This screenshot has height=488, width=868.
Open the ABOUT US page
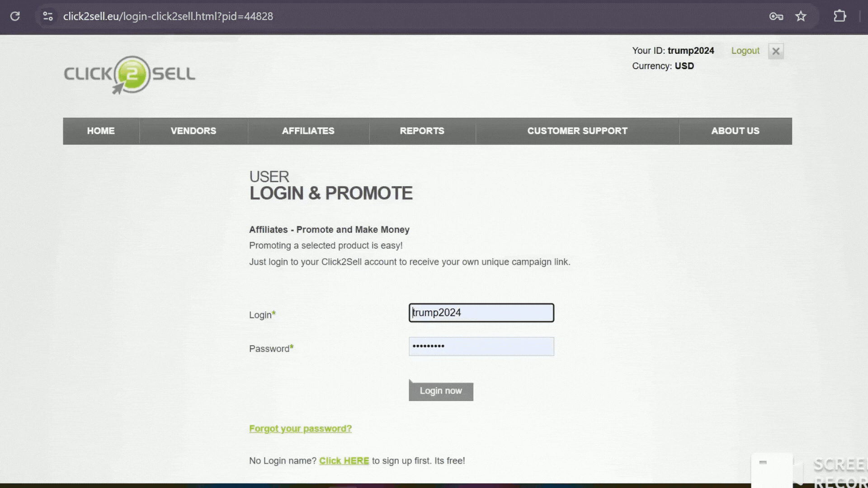tap(735, 131)
